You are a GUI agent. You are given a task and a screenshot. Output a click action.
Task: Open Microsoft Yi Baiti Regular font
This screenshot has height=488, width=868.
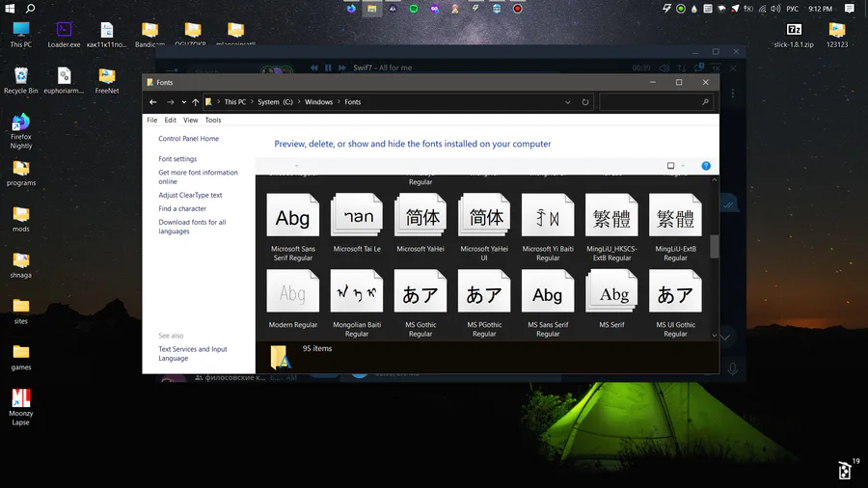[548, 228]
